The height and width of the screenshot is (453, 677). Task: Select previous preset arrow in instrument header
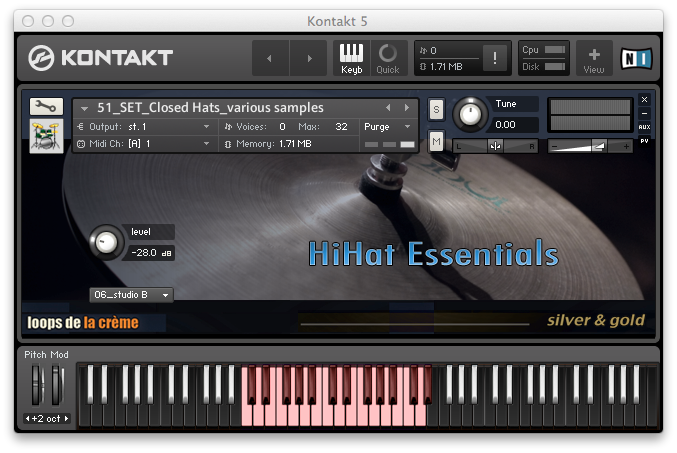pyautogui.click(x=388, y=108)
